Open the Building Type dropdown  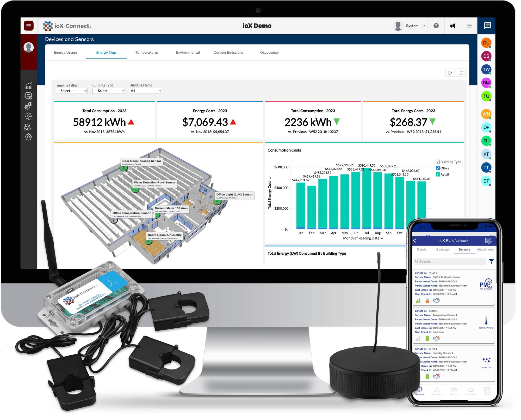tap(109, 91)
